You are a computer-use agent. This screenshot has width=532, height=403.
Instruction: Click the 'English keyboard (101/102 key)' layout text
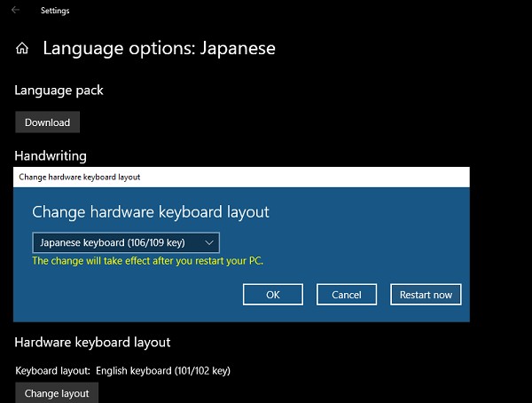tap(163, 370)
